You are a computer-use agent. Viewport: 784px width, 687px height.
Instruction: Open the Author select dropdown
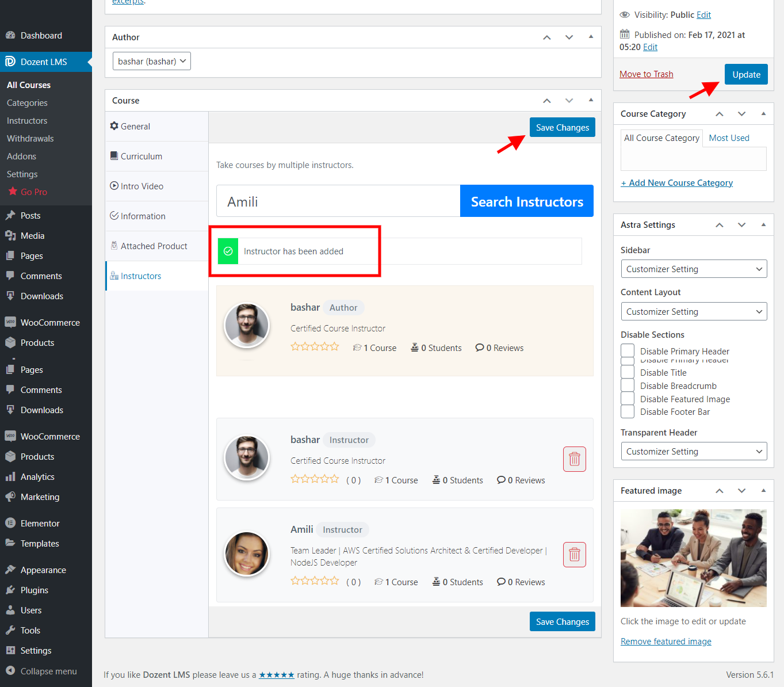click(x=152, y=61)
